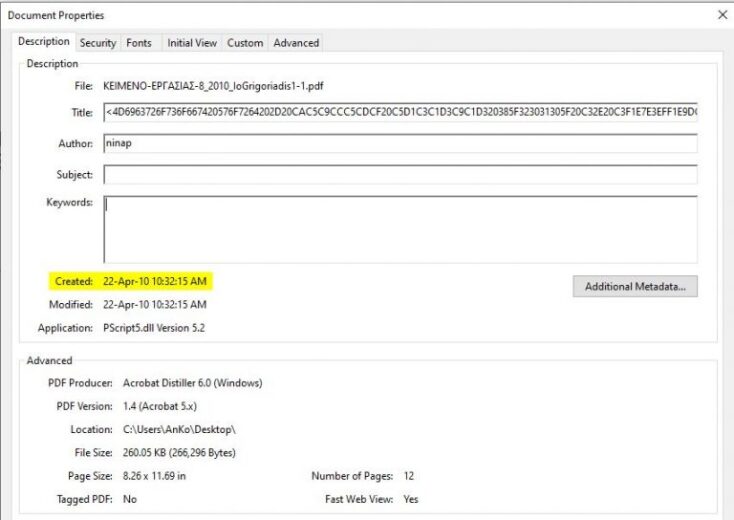Open the Fonts tab
Screen dimensions: 734x520
pos(139,43)
